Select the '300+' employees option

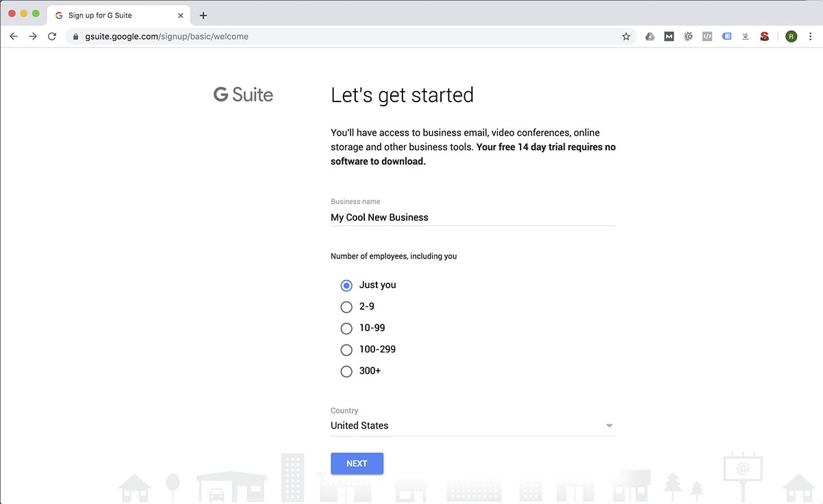coord(346,371)
